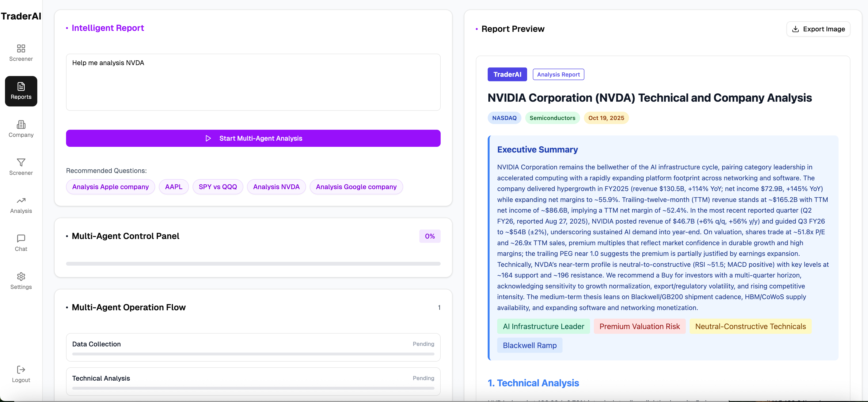Pick the 'SPY vs QQQ' suggestion chip
868x402 pixels.
218,187
